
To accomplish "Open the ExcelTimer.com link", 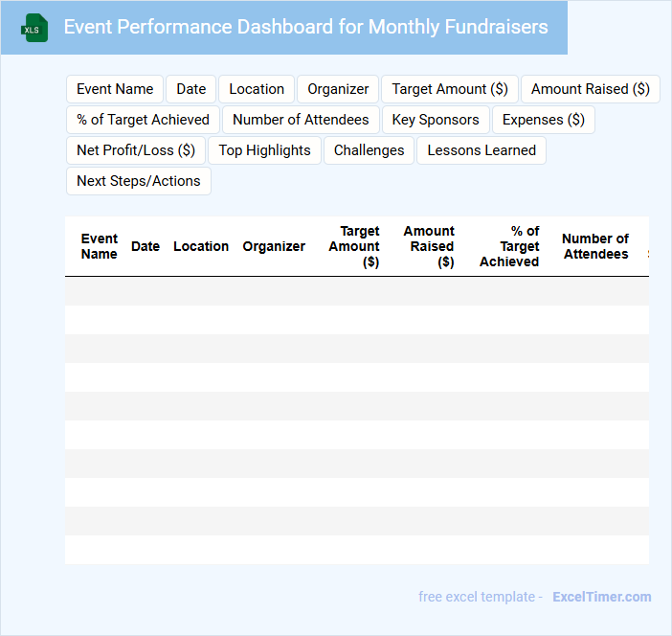I will pos(601,597).
